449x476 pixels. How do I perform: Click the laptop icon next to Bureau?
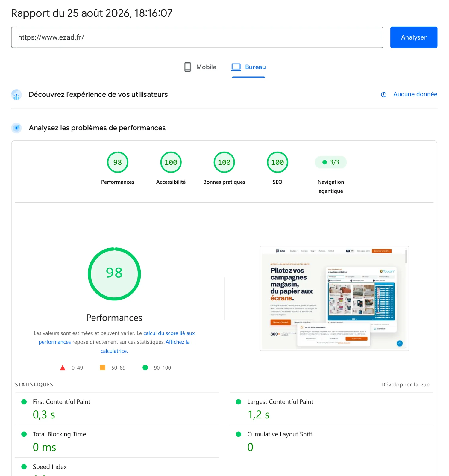[x=236, y=67]
